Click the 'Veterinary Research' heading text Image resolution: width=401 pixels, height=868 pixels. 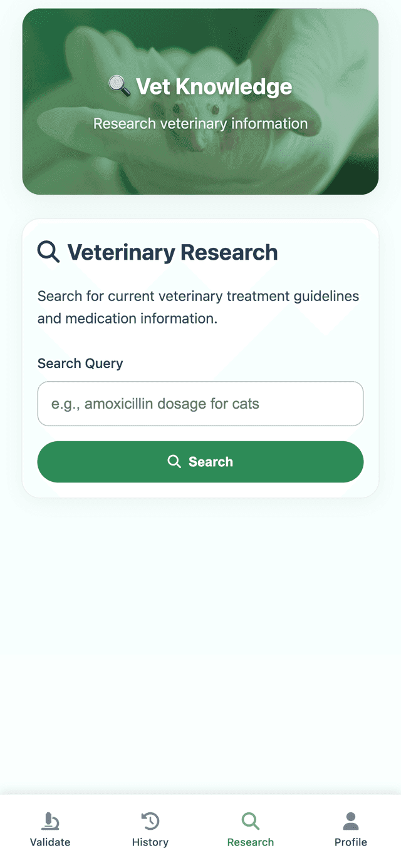172,252
